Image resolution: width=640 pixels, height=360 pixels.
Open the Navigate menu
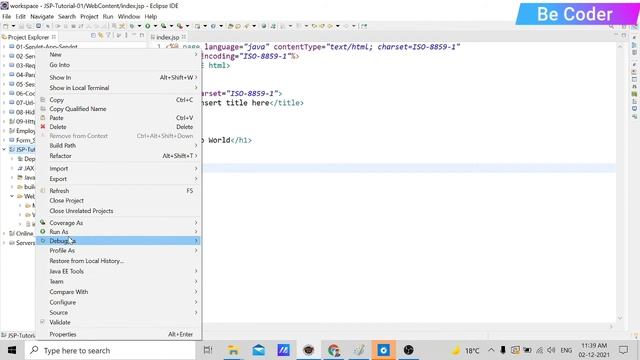coord(42,17)
